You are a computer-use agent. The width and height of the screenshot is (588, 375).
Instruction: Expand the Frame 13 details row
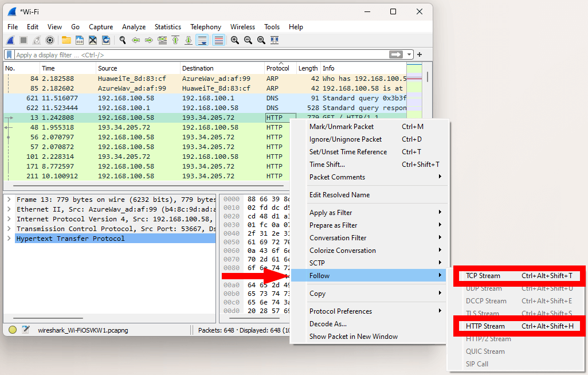click(x=9, y=200)
